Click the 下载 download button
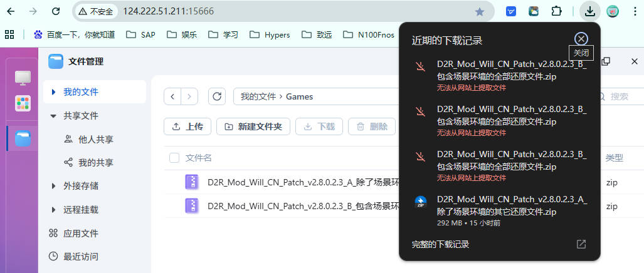This screenshot has height=273, width=644. (x=319, y=126)
